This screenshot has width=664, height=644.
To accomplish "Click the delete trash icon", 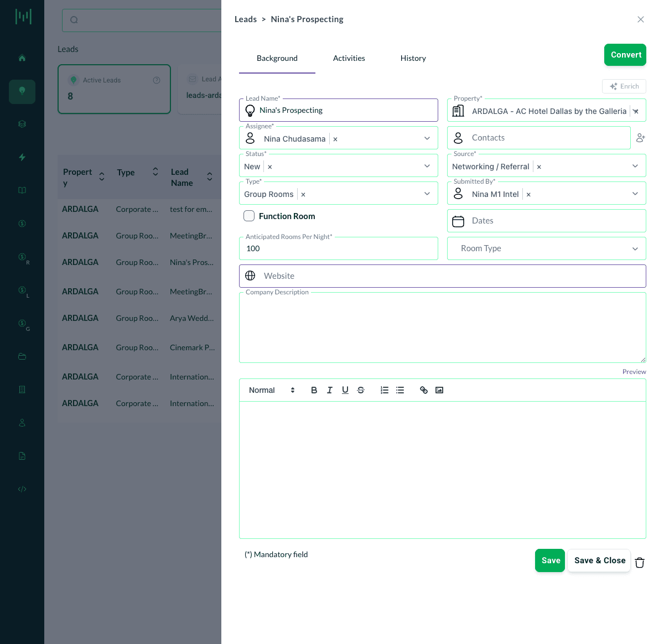I will point(640,563).
